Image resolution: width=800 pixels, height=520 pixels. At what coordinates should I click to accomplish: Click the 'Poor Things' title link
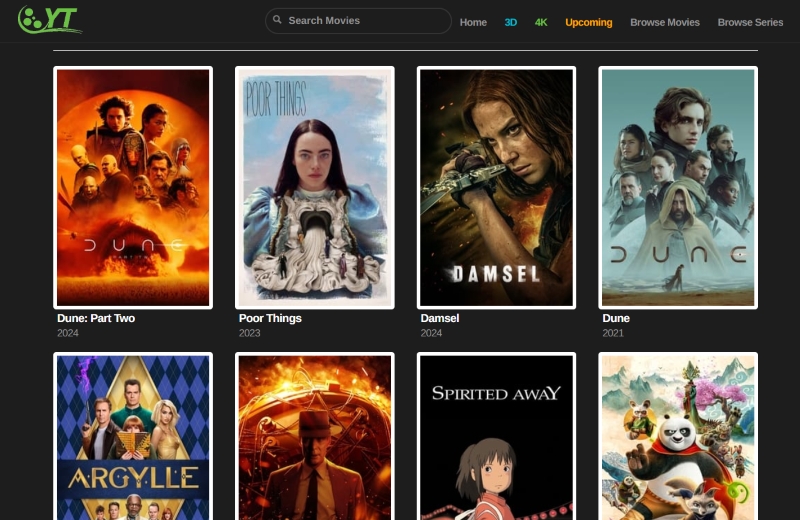pos(270,318)
